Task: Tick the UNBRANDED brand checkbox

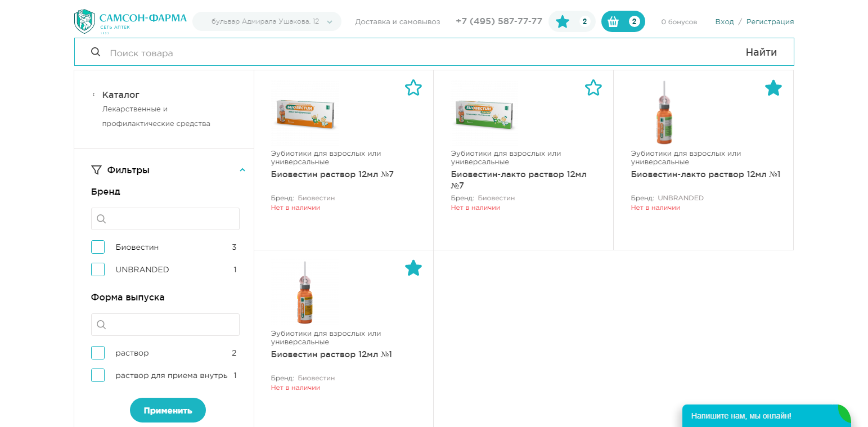Action: click(98, 269)
